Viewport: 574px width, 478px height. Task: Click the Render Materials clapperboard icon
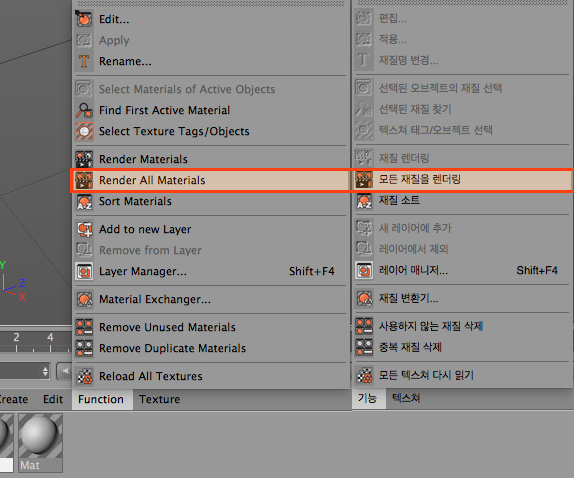[84, 159]
